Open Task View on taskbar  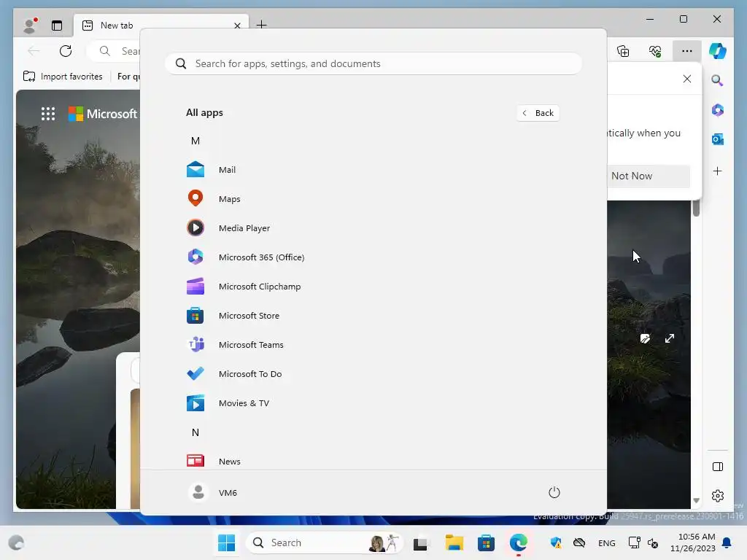click(420, 542)
